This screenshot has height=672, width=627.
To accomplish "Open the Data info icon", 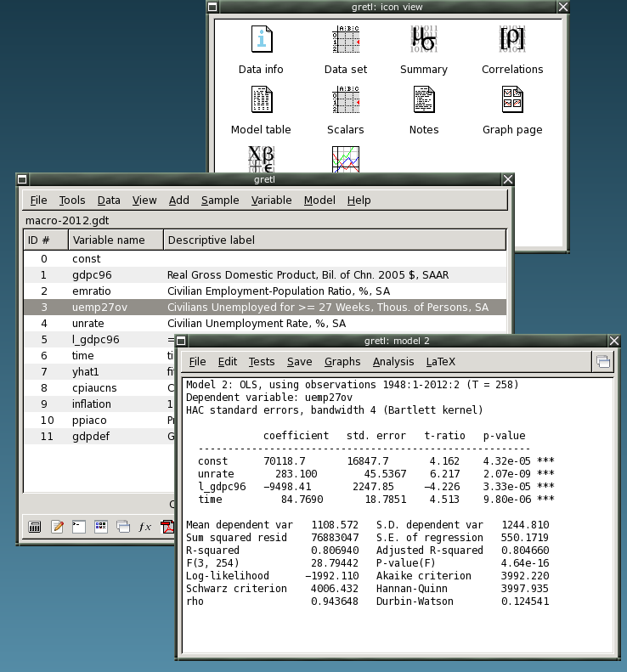I will 261,40.
